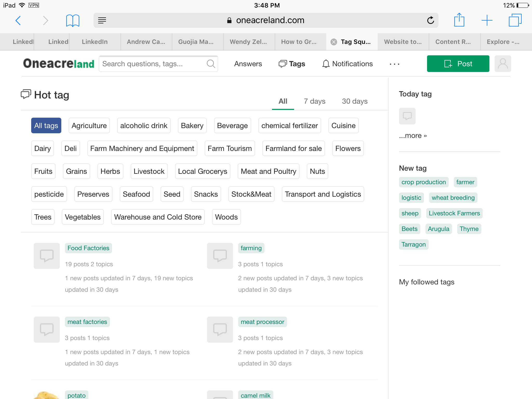Switch to the 30 days filter
This screenshot has height=399, width=532.
355,101
